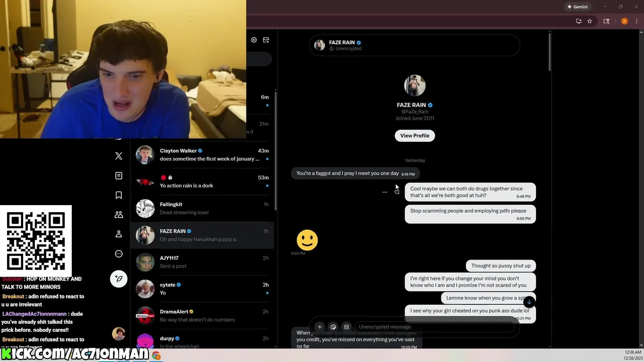This screenshot has width=644, height=362.
Task: Open Clayton Walker conversation
Action: tap(202, 155)
